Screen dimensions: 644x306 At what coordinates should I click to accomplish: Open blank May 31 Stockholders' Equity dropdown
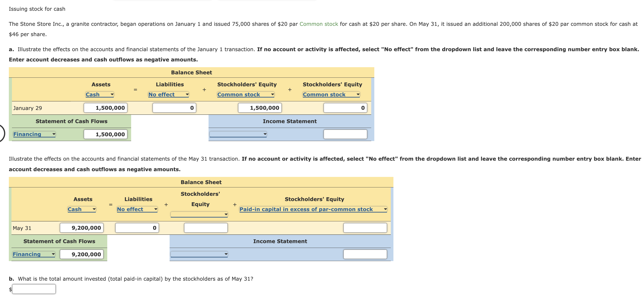click(199, 214)
